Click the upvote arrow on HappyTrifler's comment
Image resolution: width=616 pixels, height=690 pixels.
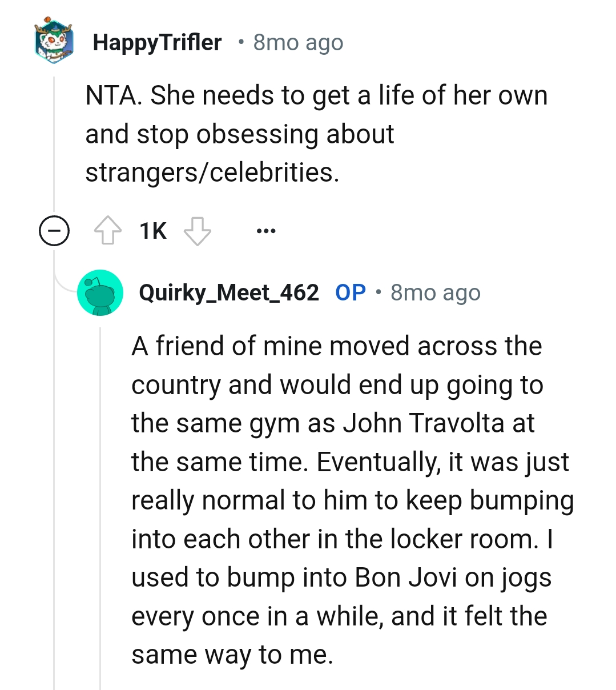[x=108, y=230]
